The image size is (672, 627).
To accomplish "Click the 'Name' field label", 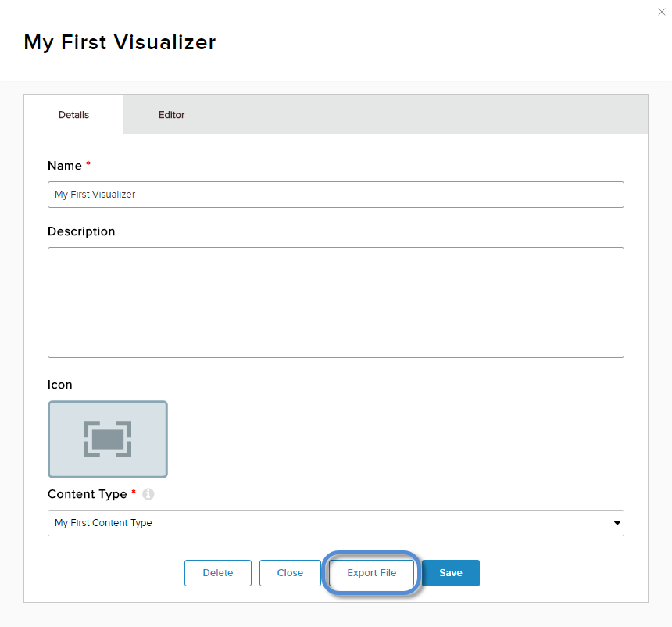I will [x=65, y=166].
